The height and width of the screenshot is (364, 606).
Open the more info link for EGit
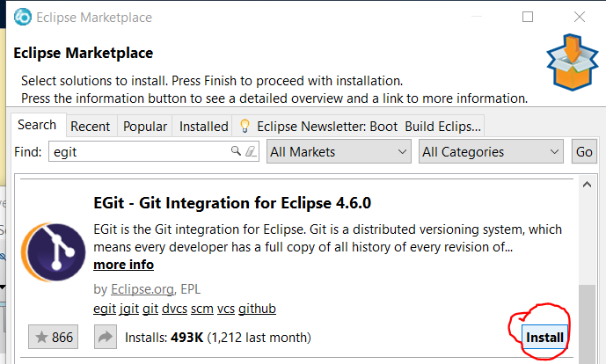(124, 265)
